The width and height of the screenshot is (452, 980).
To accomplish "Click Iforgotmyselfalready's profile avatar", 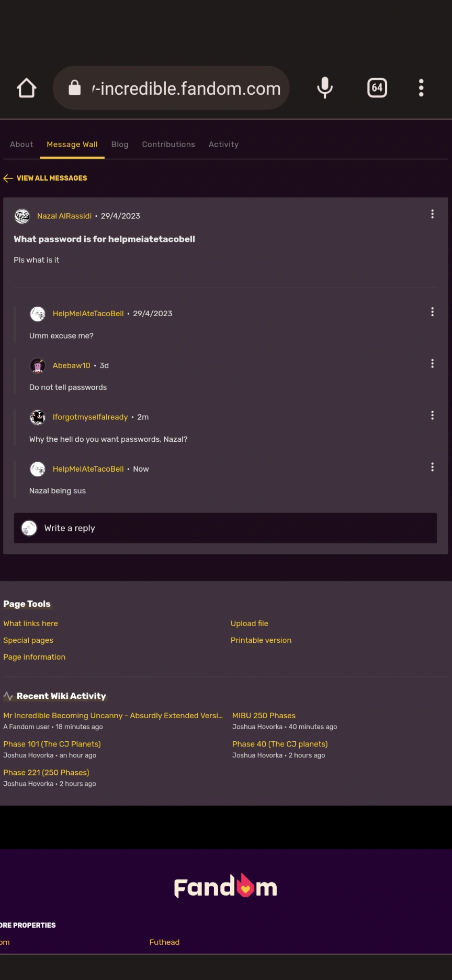I will [38, 417].
